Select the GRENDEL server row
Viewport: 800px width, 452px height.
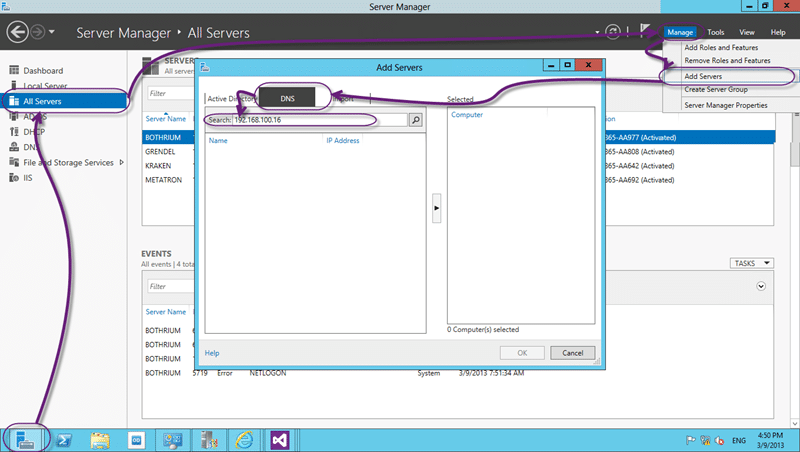coord(160,152)
